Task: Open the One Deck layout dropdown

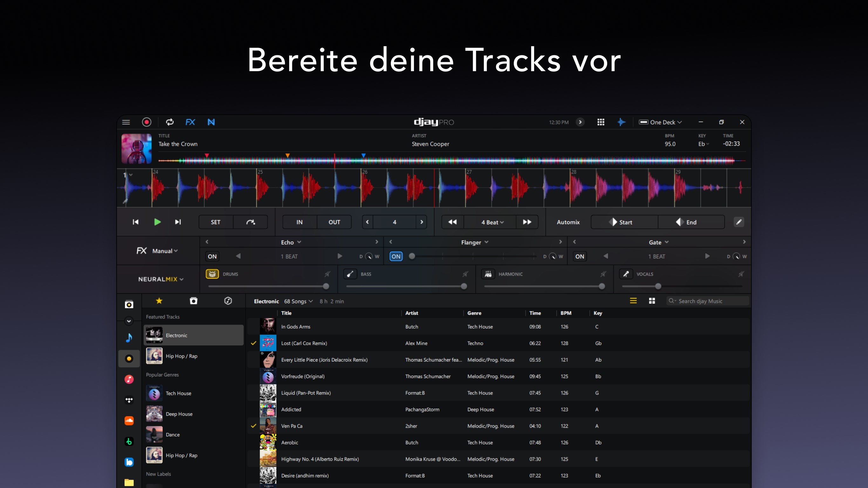Action: coord(661,122)
